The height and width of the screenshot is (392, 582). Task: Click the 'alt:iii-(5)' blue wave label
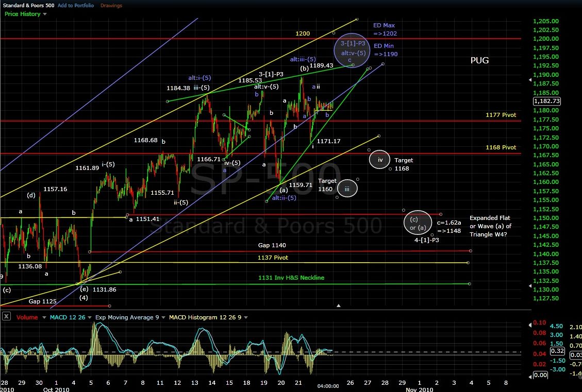click(x=303, y=59)
